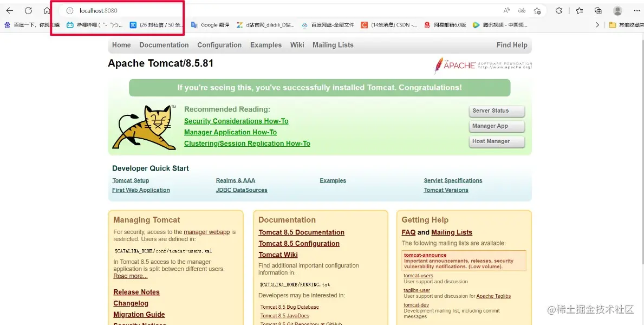Click the Apache Software Foundation logo

(x=483, y=65)
